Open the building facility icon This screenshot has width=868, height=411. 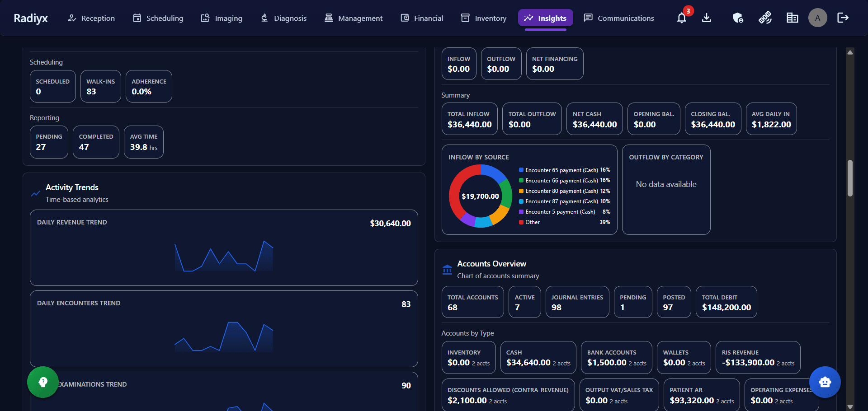792,18
